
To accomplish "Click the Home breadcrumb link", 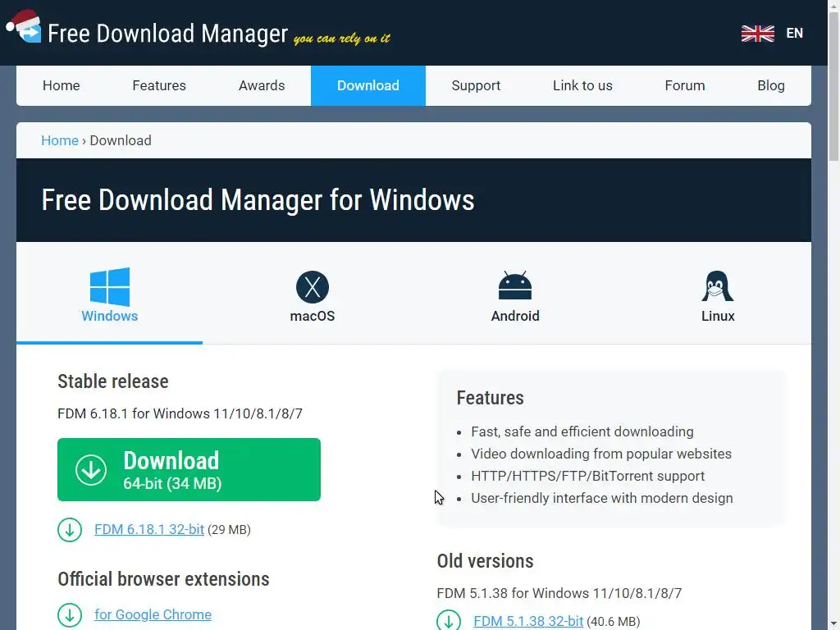I will coord(60,140).
